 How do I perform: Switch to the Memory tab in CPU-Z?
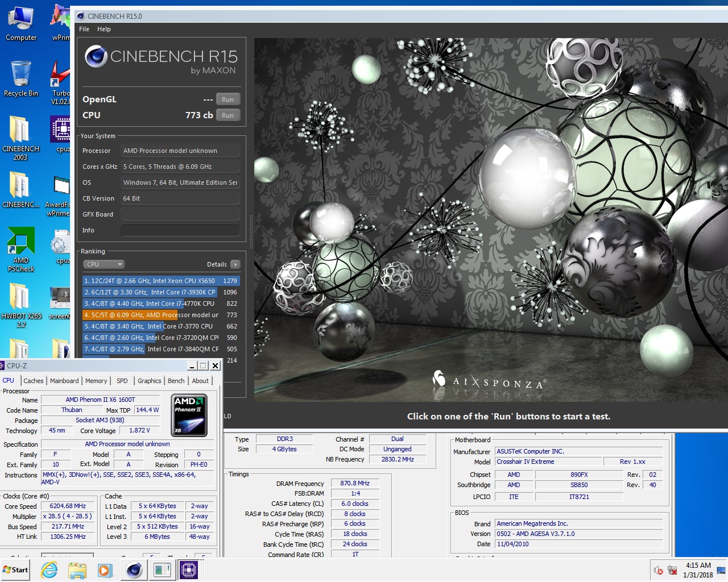(96, 381)
